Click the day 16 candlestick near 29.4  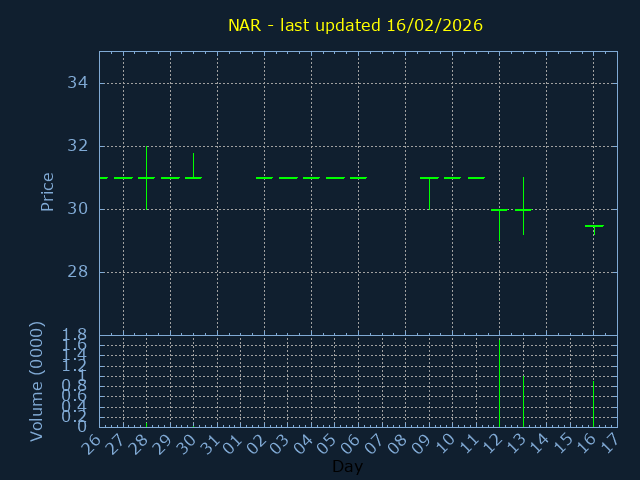point(594,227)
